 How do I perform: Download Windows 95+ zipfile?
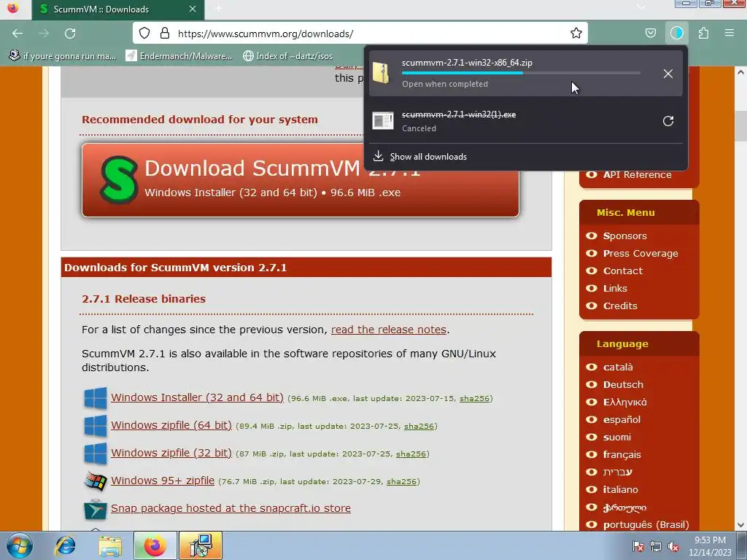click(x=163, y=481)
